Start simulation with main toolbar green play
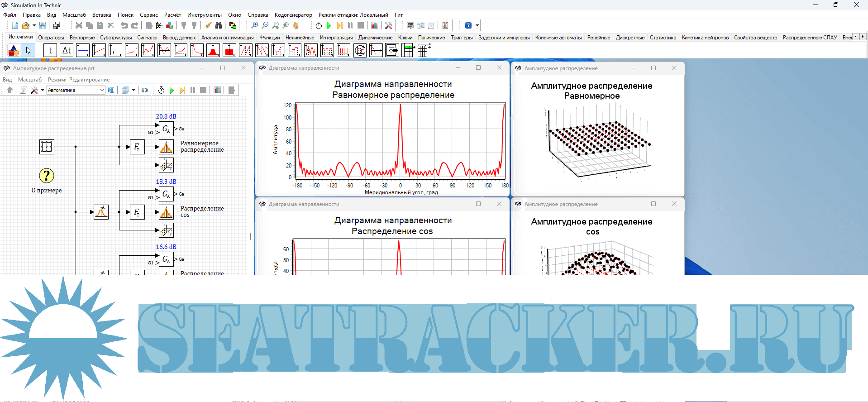This screenshot has width=868, height=402. tap(329, 26)
